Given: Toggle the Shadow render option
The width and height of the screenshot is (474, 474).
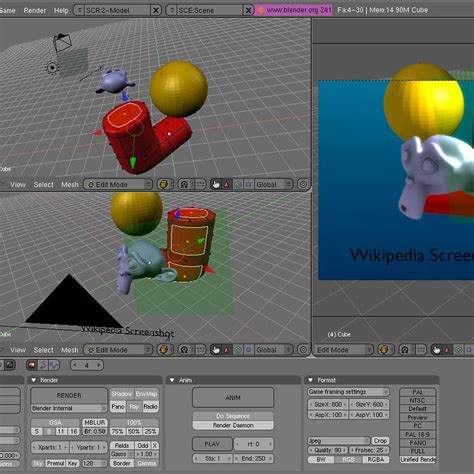Looking at the screenshot, I should click(122, 394).
